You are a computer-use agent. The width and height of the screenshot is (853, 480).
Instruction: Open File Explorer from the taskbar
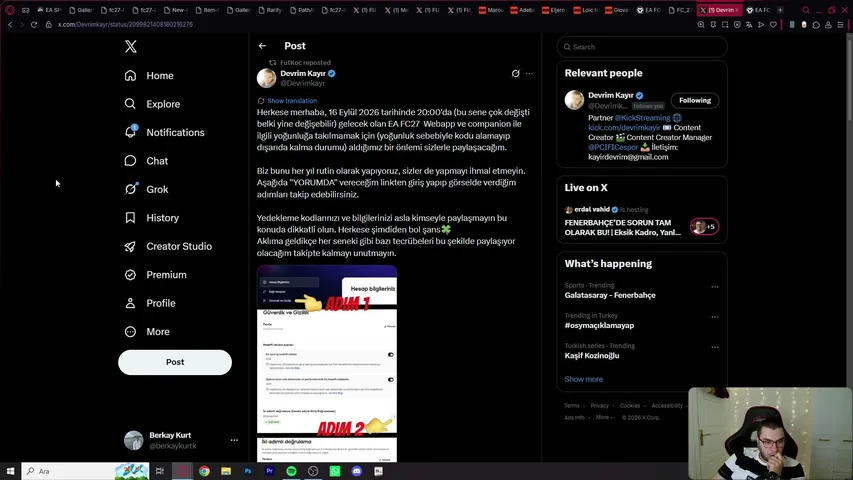click(x=226, y=471)
